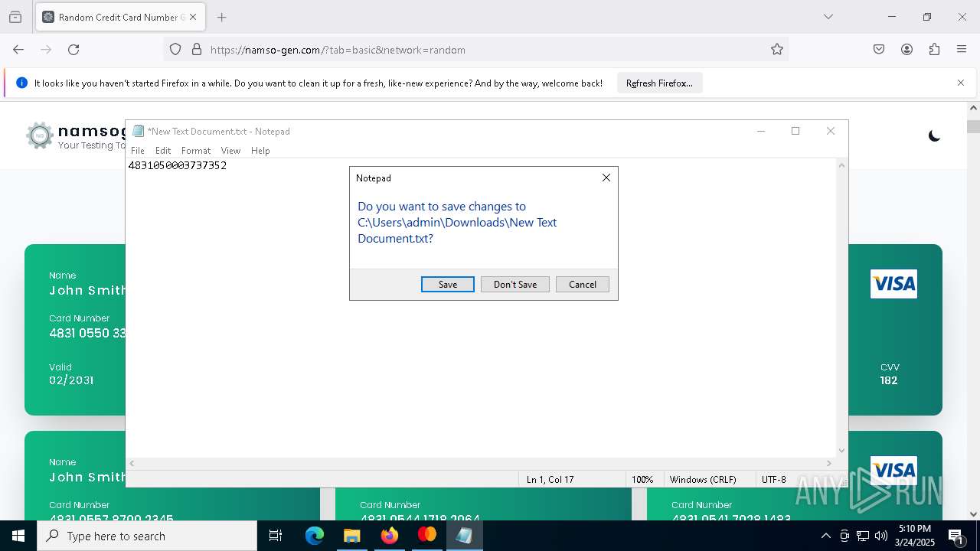Show hidden tray icons chevron
The height and width of the screenshot is (551, 980).
coord(825,536)
